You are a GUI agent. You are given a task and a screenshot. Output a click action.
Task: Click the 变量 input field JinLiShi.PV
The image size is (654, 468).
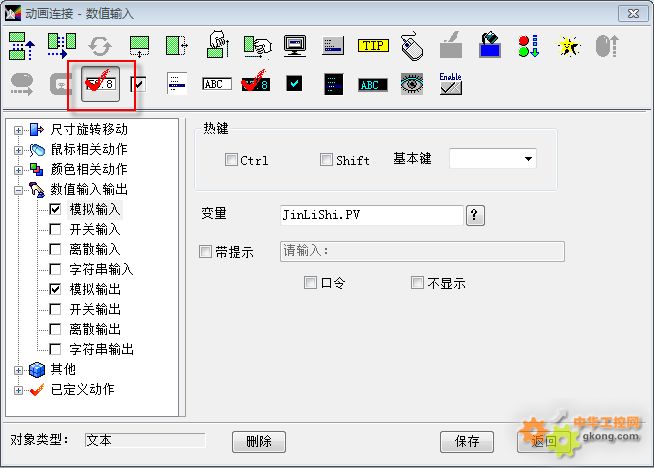coord(372,215)
